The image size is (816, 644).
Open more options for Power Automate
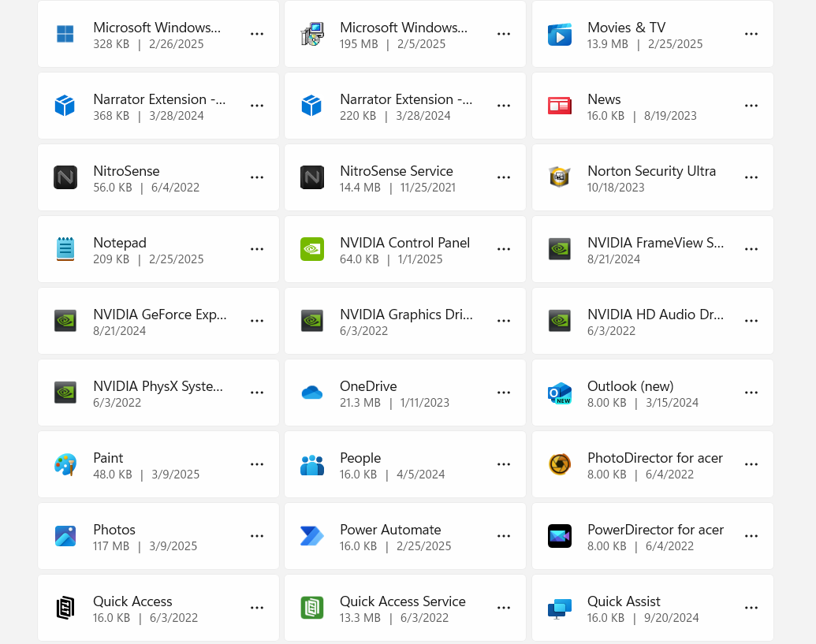pos(503,536)
